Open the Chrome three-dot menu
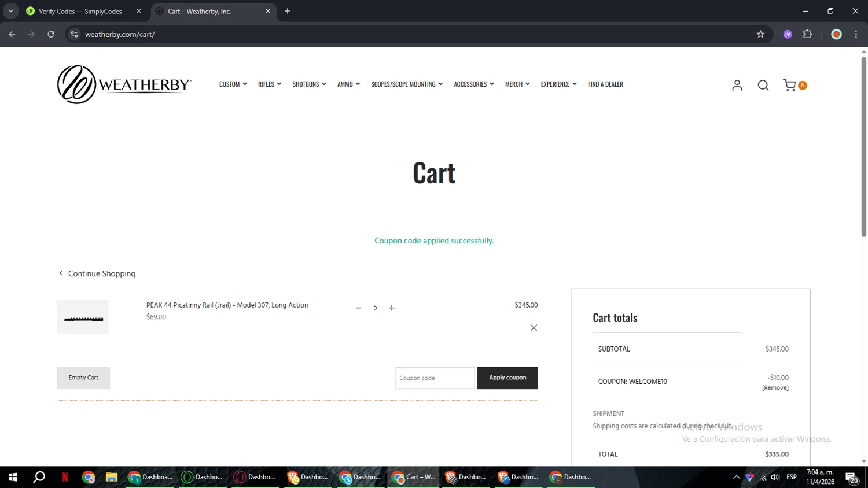 coord(856,34)
